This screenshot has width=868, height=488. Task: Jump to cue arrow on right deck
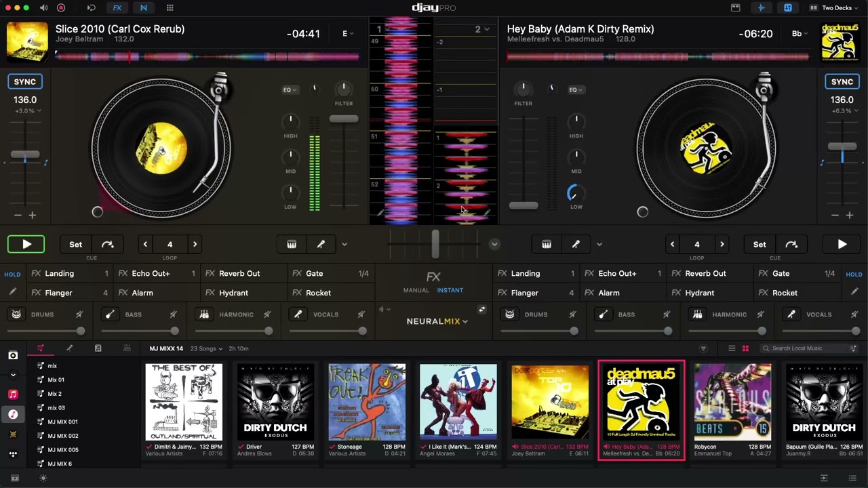tap(791, 245)
